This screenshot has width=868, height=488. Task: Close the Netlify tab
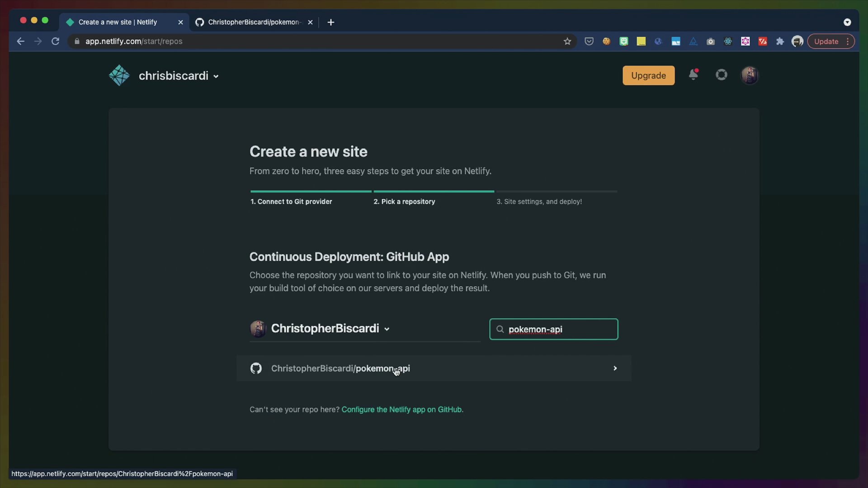pos(180,22)
